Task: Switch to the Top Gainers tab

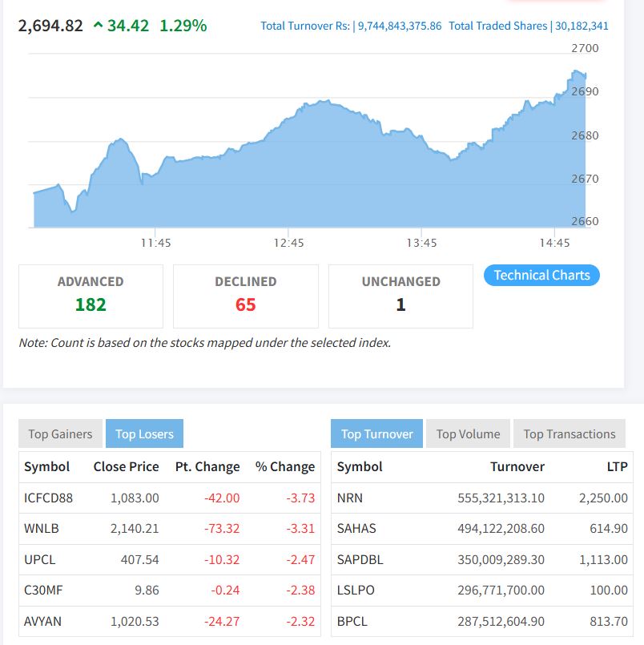Action: pyautogui.click(x=60, y=434)
